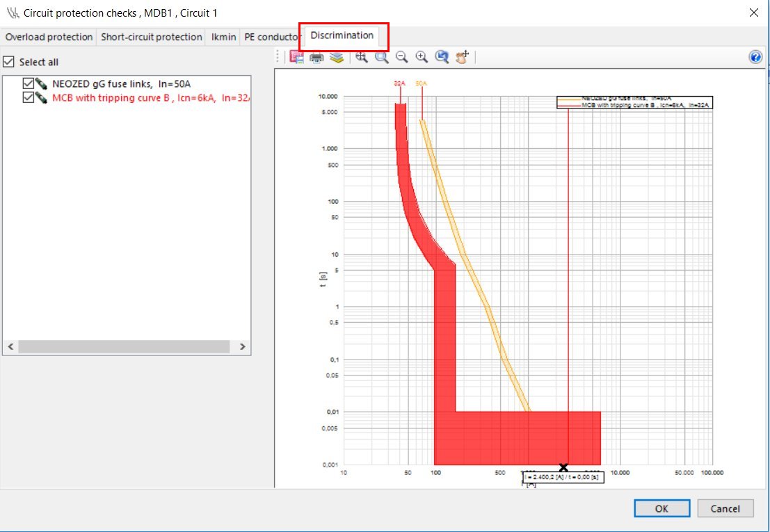Open the Short-circuit protection tab
The height and width of the screenshot is (532, 770).
pyautogui.click(x=152, y=37)
